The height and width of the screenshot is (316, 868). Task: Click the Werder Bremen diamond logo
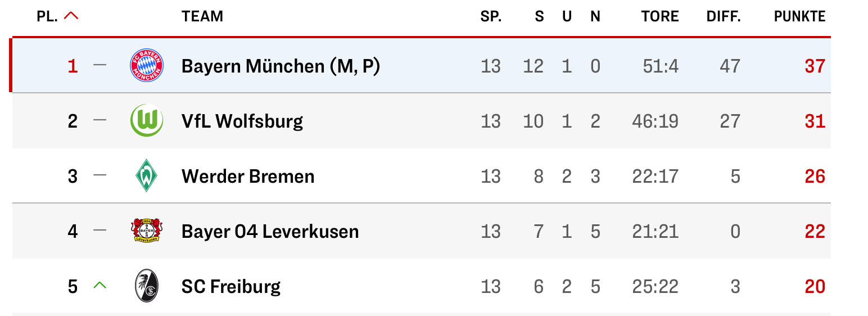coord(147,176)
